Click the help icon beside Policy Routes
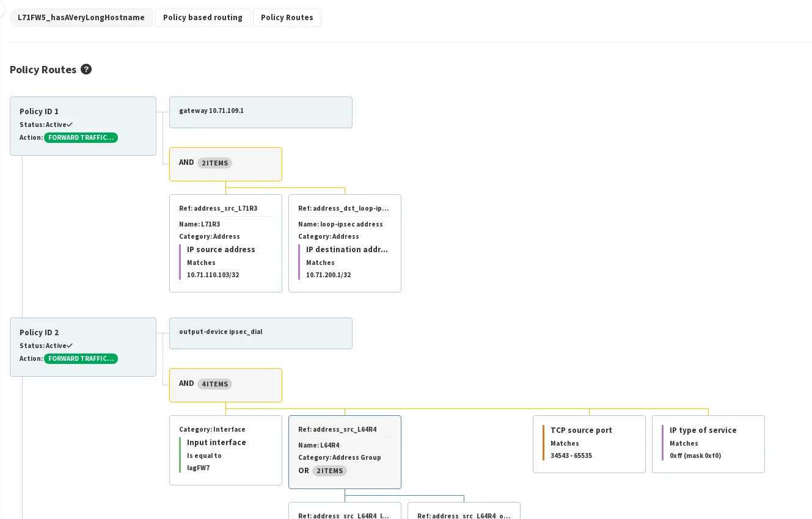 click(86, 70)
